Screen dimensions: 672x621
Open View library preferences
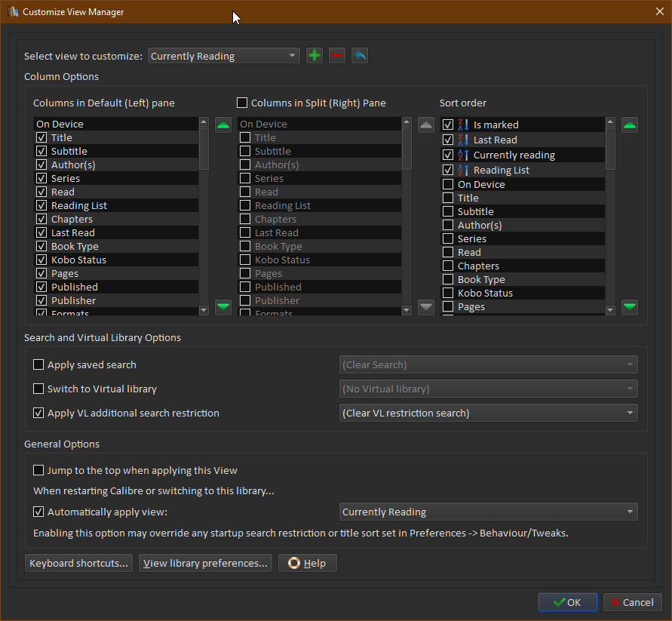click(205, 563)
